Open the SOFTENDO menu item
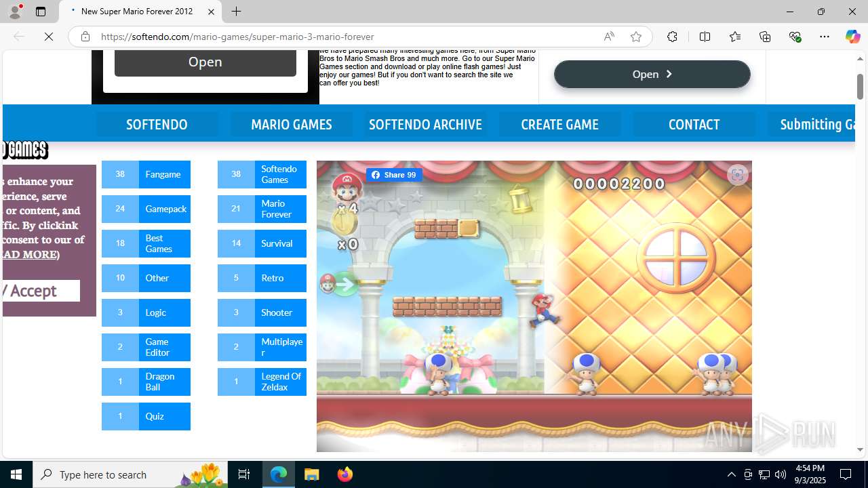The height and width of the screenshot is (488, 868). (157, 124)
